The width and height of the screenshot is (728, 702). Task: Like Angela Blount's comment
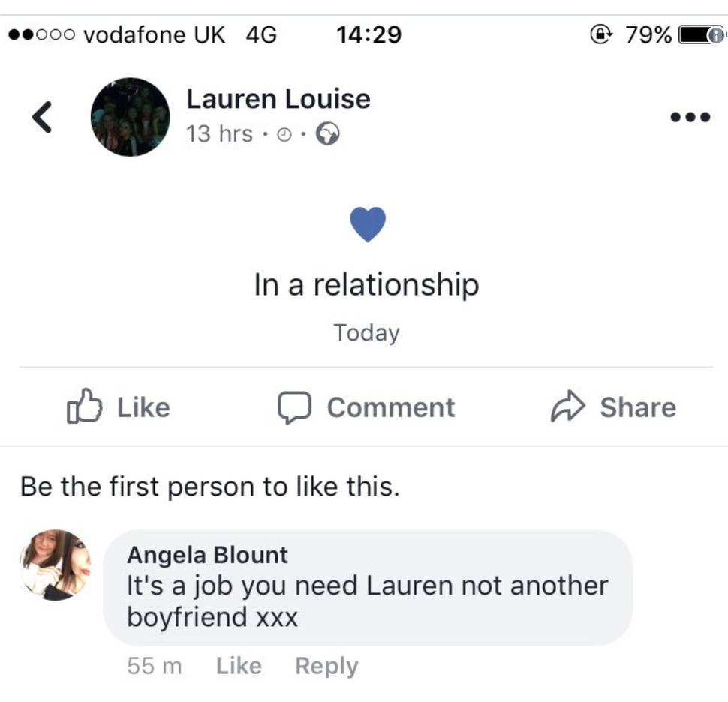(239, 666)
